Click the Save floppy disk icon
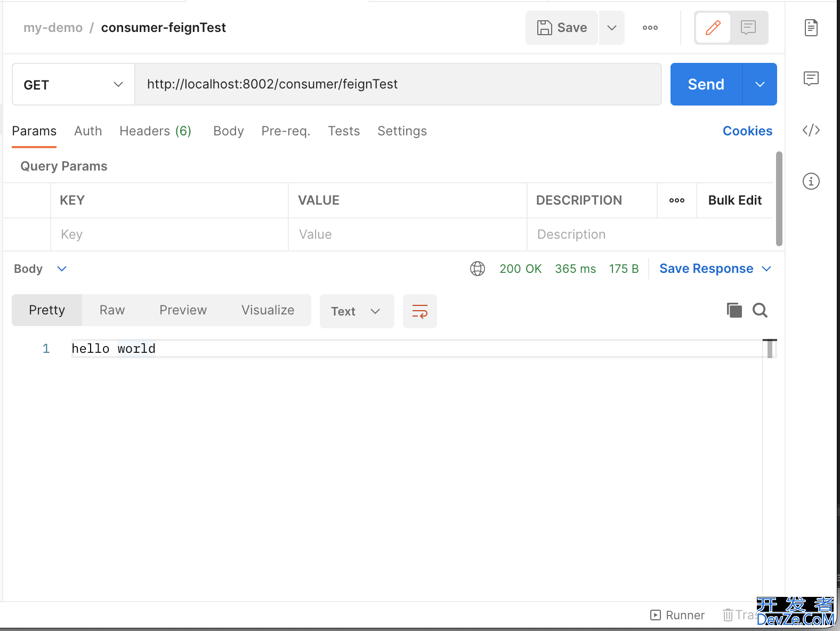This screenshot has height=631, width=840. pyautogui.click(x=544, y=28)
